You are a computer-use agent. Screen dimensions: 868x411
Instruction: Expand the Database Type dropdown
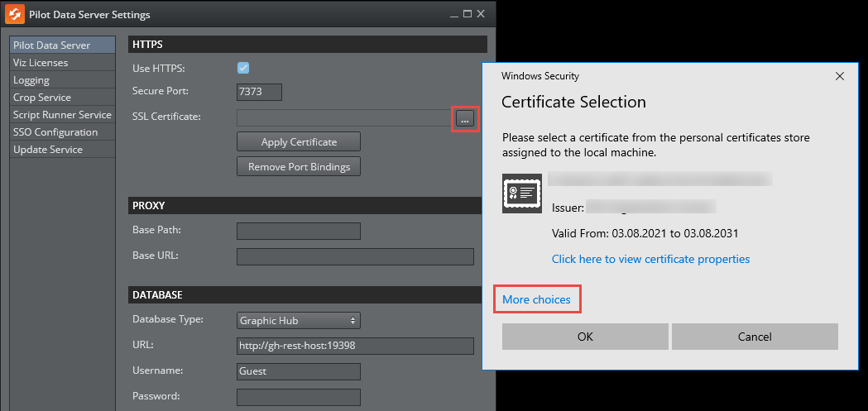coord(298,320)
